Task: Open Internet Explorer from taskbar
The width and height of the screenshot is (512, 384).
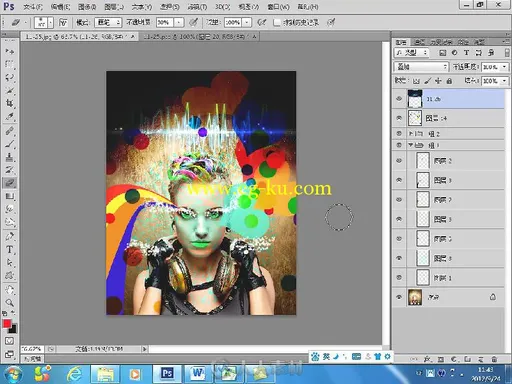Action: tap(74, 374)
